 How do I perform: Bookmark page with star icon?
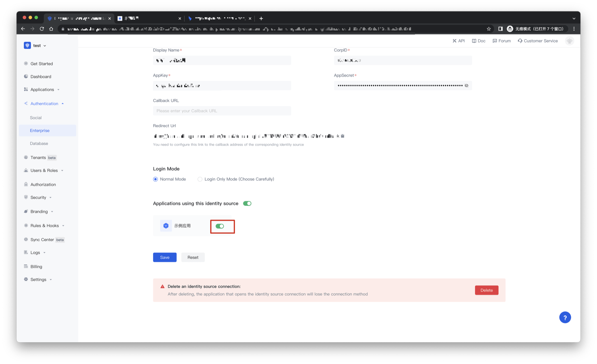(x=488, y=29)
